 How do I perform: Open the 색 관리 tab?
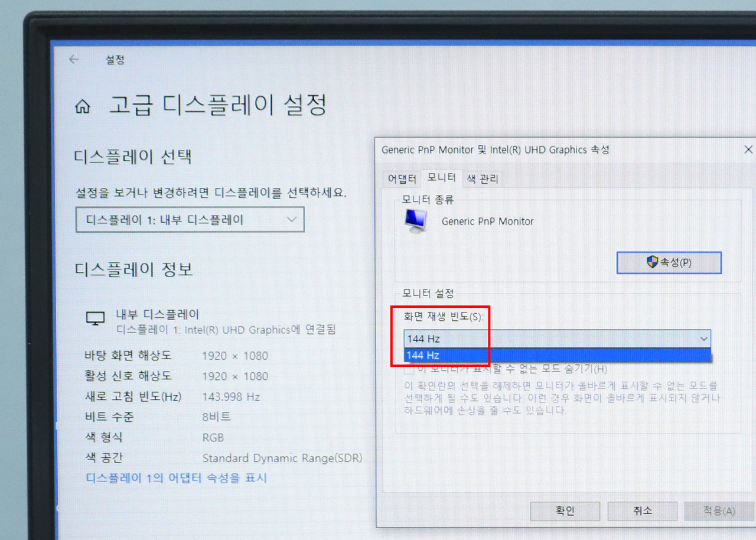[483, 179]
